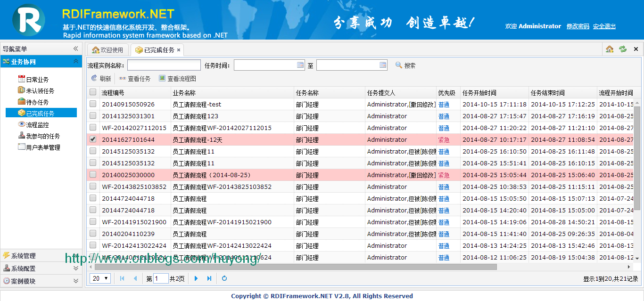The width and height of the screenshot is (644, 301).
Task: Click the 流程实例名称 input field
Action: pos(164,65)
